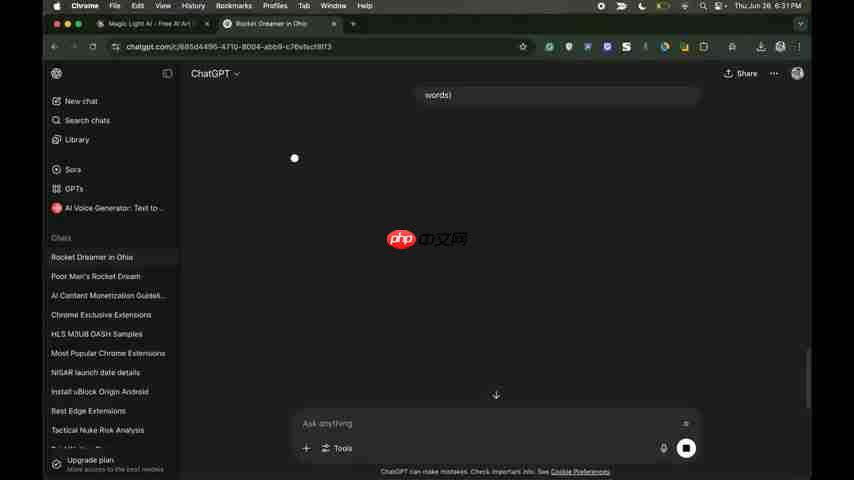Viewport: 854px width, 480px height.
Task: Open NISAR launch date details chat
Action: point(95,373)
